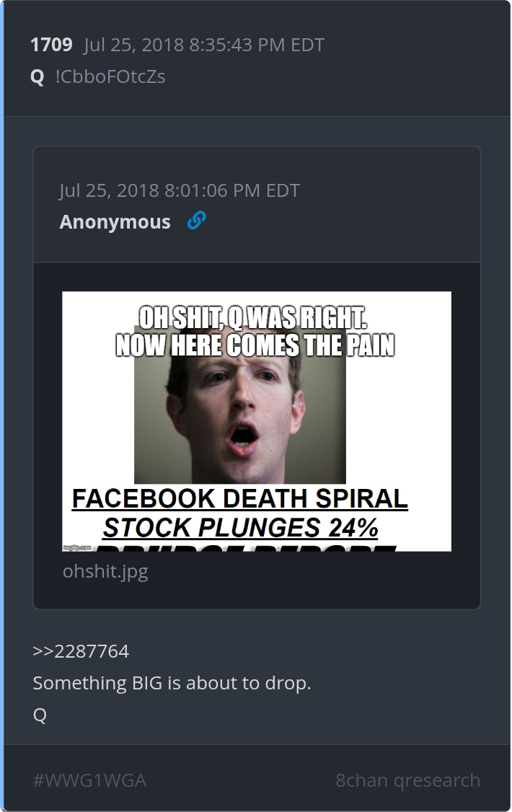Click the Q signature line under the message
This screenshot has height=812, width=512.
(x=40, y=715)
